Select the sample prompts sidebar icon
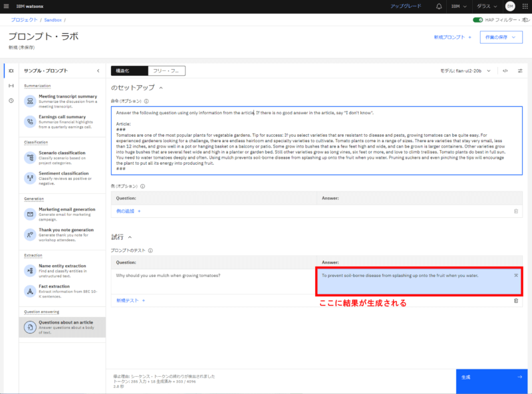Screen dimensions: 532x394 (x=11, y=71)
